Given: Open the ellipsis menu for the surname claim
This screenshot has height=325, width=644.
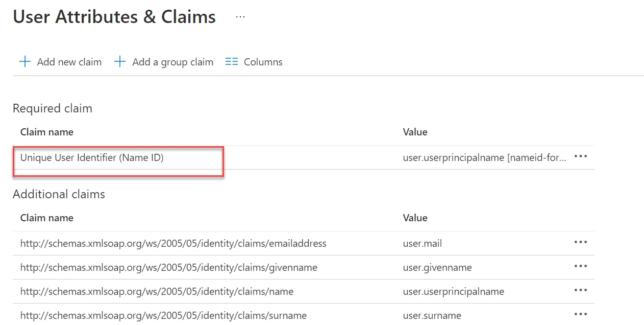Looking at the screenshot, I should (x=581, y=314).
